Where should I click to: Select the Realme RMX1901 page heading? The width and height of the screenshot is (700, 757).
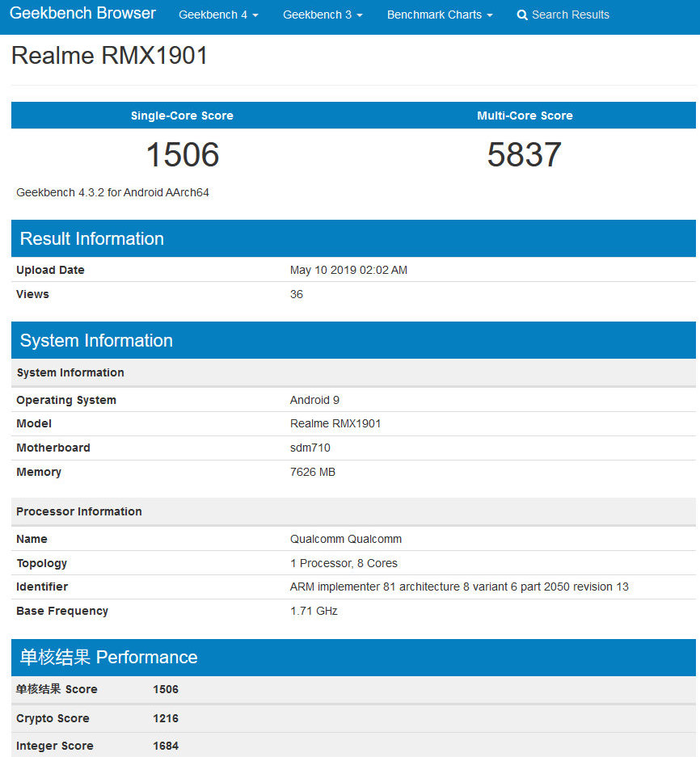110,55
